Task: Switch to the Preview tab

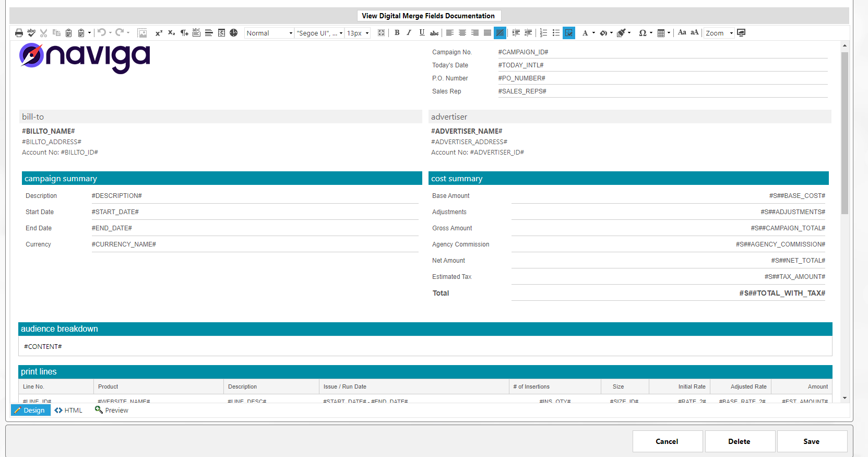Action: (x=112, y=411)
